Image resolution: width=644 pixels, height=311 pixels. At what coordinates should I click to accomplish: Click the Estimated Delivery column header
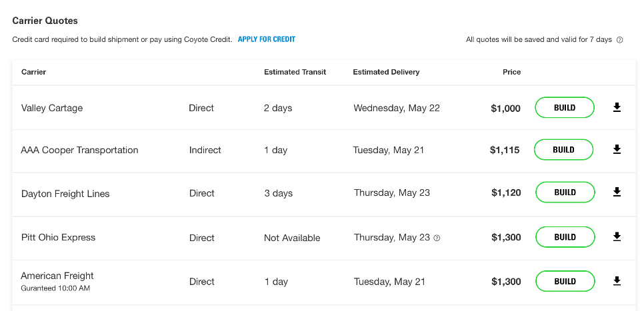[x=386, y=72]
